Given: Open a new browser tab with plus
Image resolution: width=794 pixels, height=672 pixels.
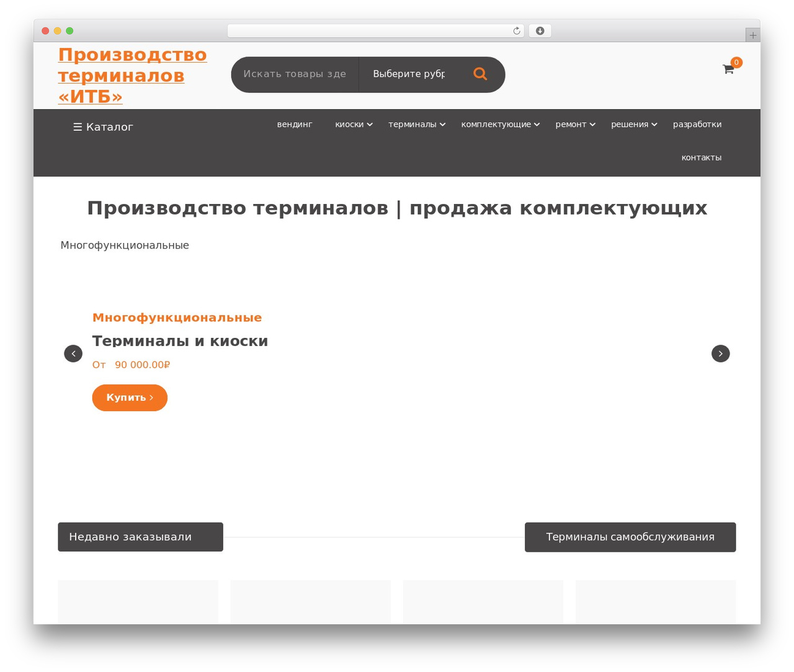Looking at the screenshot, I should 752,35.
